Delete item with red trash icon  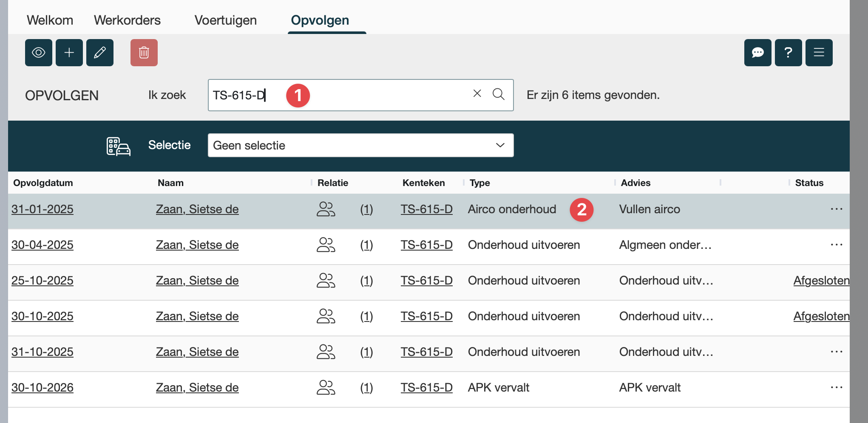pyautogui.click(x=144, y=53)
